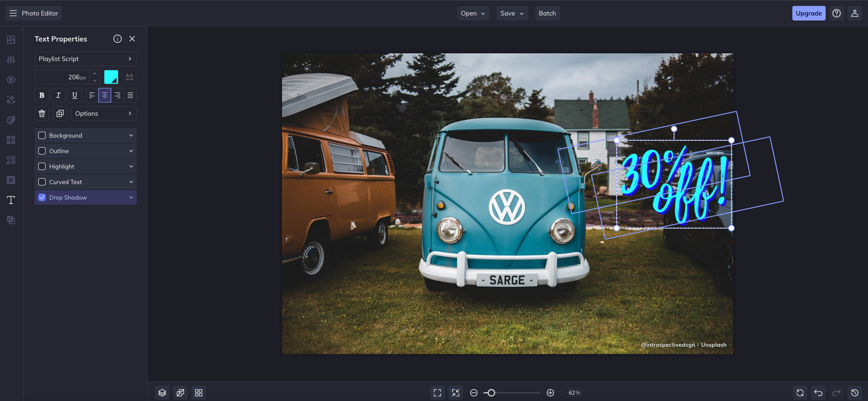
Task: Open Layers panel at bottom left
Action: click(x=162, y=393)
